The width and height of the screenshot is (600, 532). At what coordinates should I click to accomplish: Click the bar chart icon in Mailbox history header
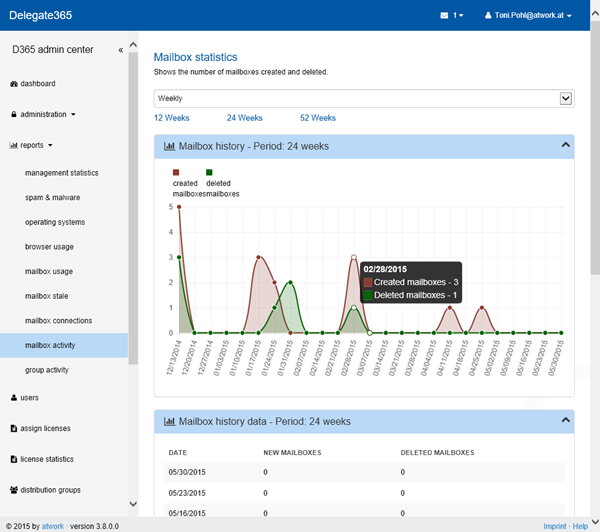pos(169,146)
